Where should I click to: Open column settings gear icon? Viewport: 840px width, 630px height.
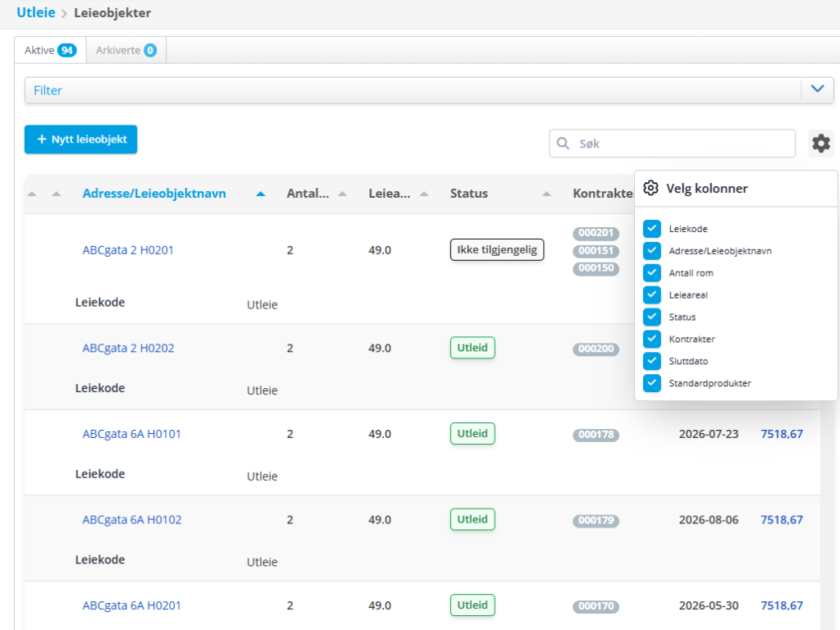tap(820, 144)
